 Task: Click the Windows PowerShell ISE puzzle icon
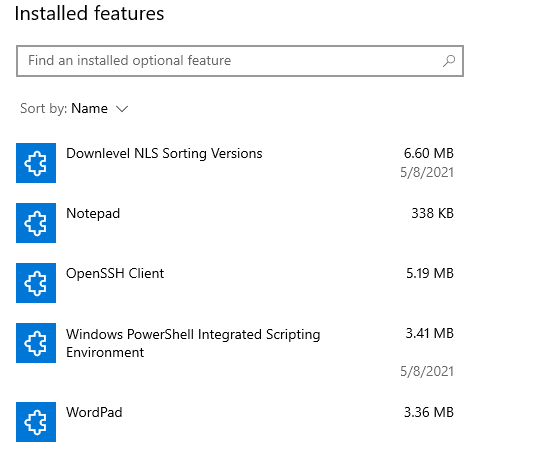pos(36,343)
